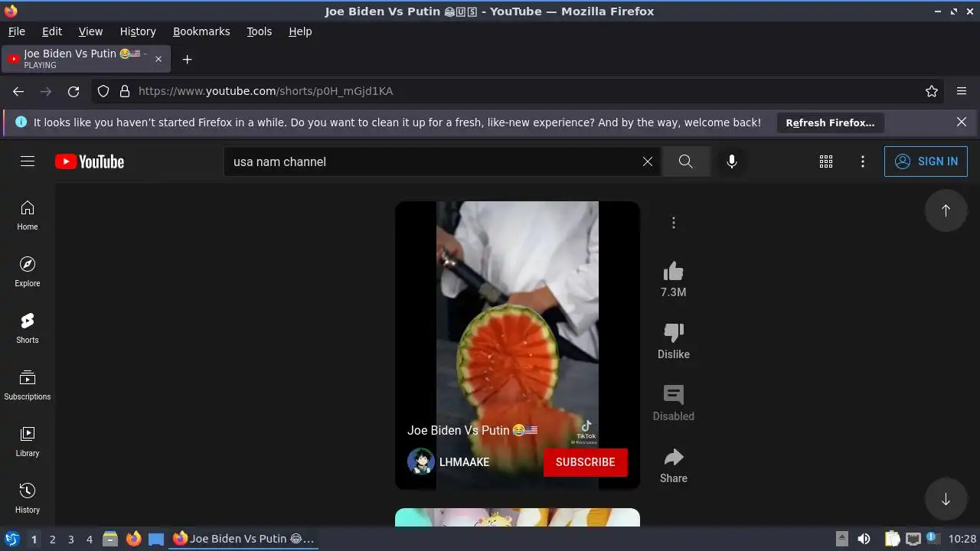Open the file manager taskbar icon
This screenshot has height=551, width=980.
(110, 539)
